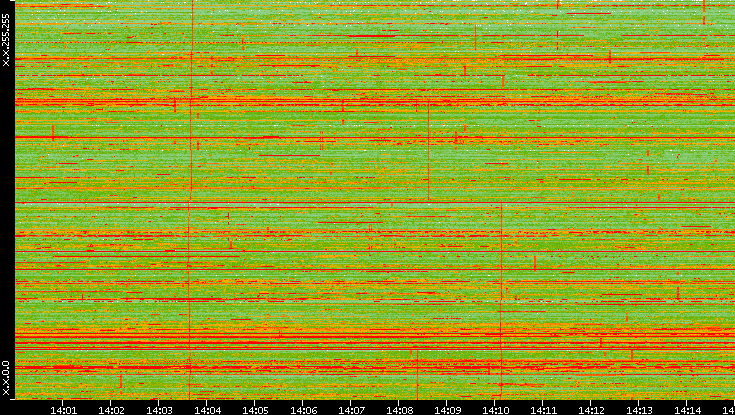Click the 14:03 time axis label
Viewport: 735px width, 415px height.
[159, 410]
